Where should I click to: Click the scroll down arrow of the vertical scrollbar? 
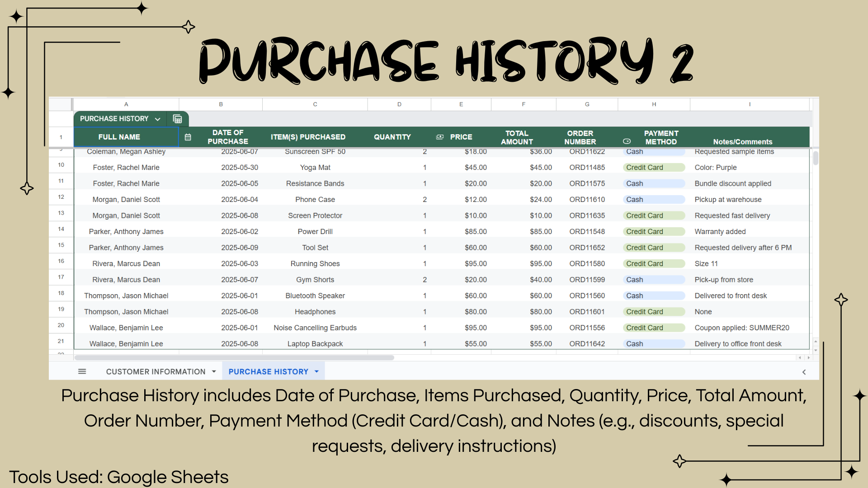pyautogui.click(x=816, y=350)
